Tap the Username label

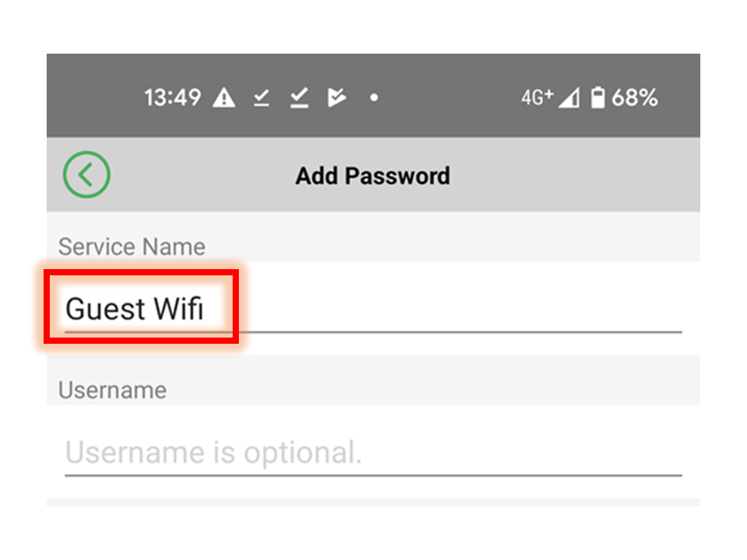click(x=112, y=390)
